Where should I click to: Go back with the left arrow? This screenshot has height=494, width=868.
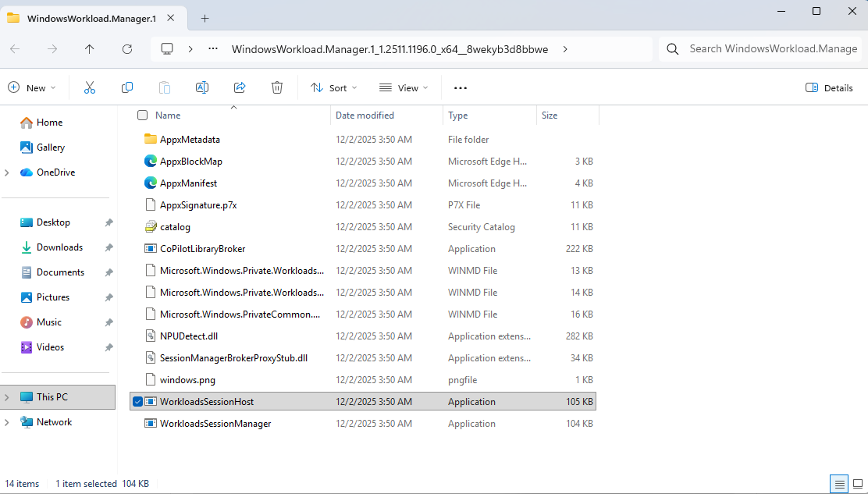(x=15, y=49)
